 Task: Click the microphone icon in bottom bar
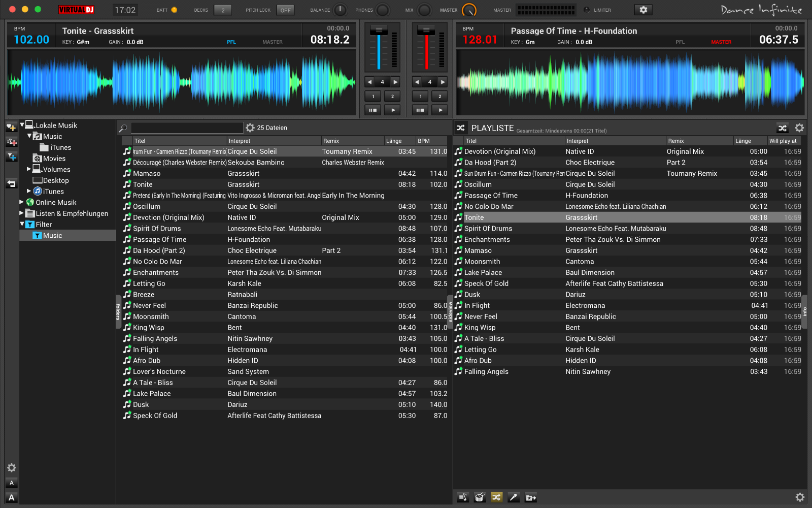pos(514,497)
